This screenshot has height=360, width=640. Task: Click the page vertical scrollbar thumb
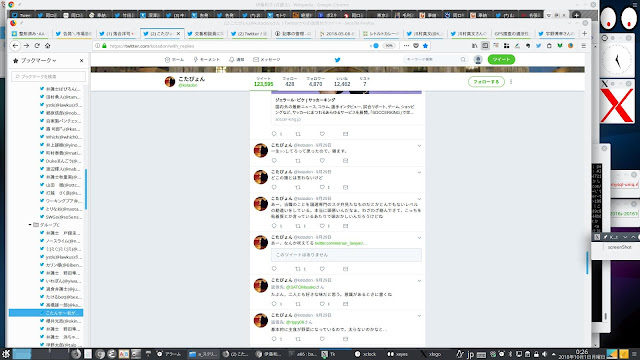(x=587, y=262)
